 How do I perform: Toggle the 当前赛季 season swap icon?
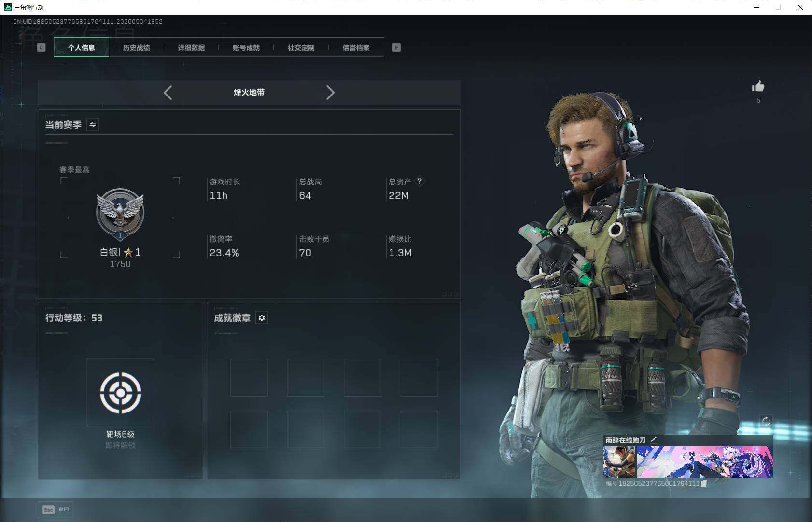93,124
